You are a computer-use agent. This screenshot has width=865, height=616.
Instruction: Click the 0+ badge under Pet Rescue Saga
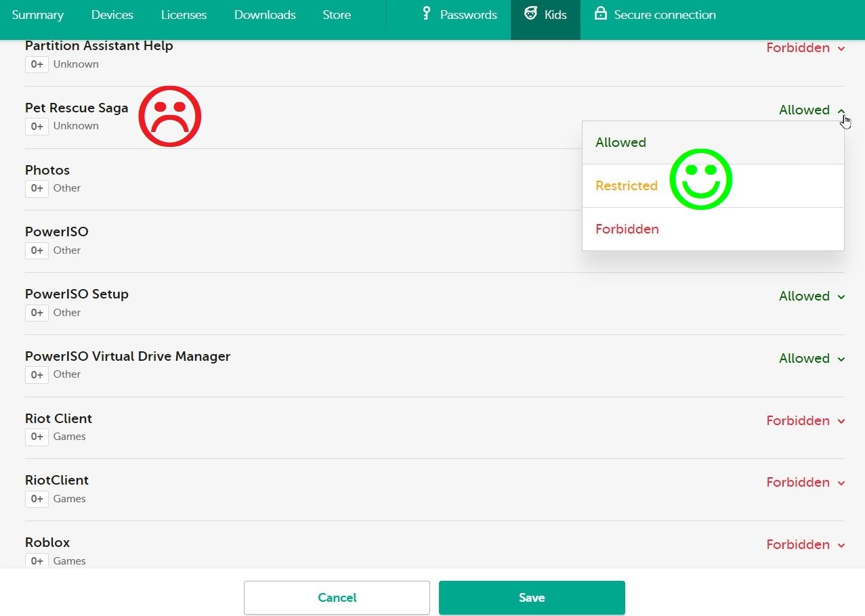(x=37, y=127)
